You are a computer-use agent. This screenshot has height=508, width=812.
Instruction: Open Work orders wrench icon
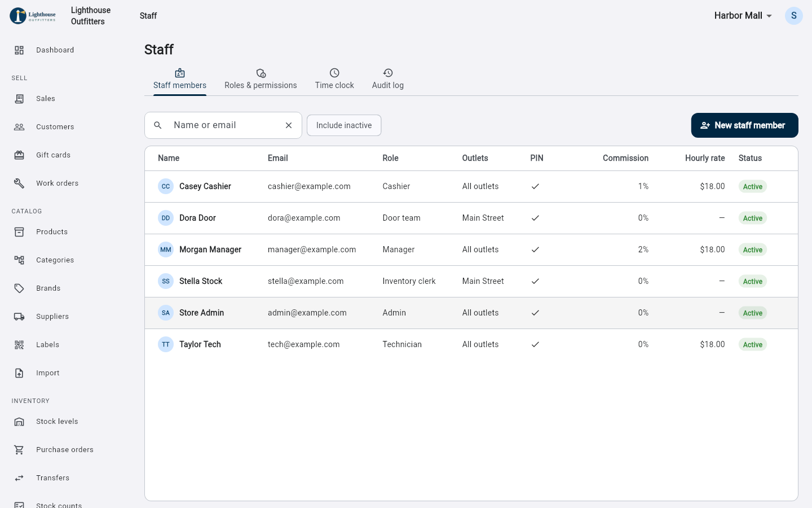pyautogui.click(x=19, y=183)
